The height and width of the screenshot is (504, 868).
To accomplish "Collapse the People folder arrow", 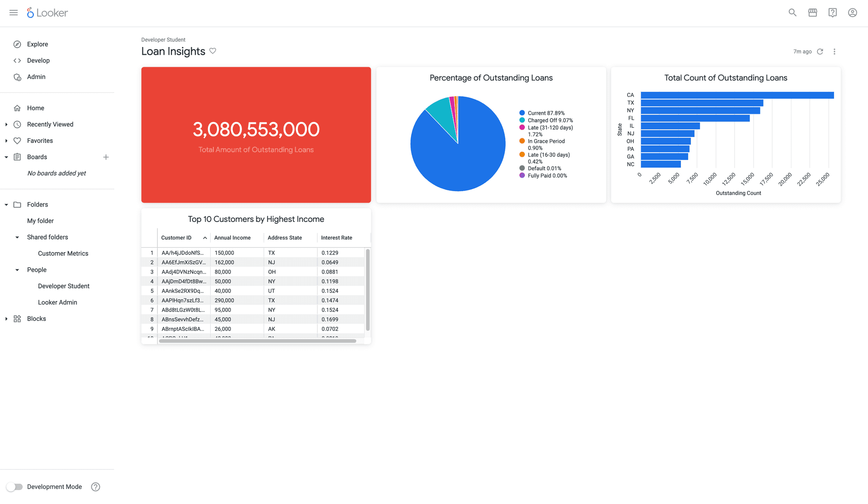I will [17, 270].
